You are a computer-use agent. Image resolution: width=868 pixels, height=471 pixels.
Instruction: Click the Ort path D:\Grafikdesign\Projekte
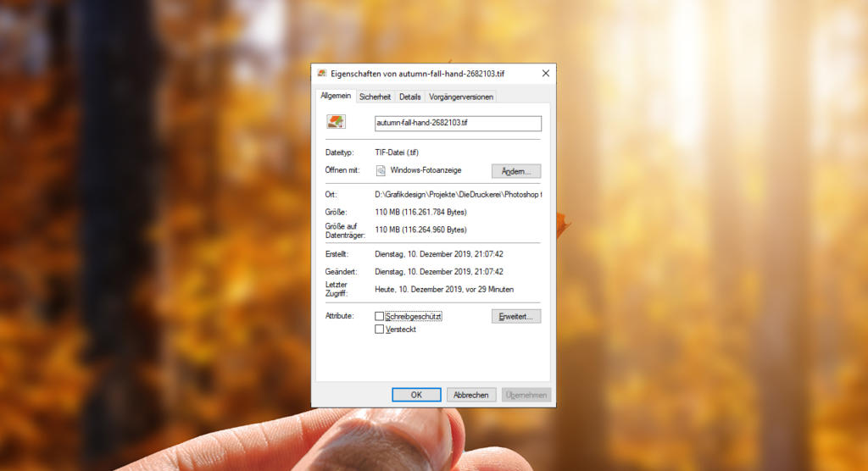pos(458,194)
